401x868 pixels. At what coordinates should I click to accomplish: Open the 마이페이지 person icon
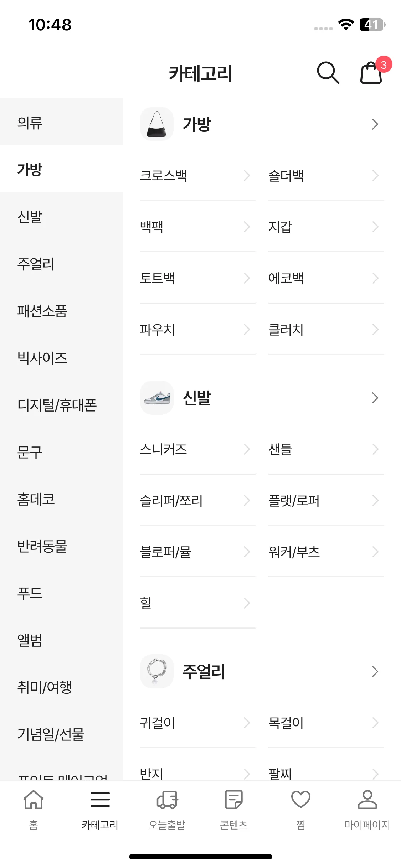tap(367, 799)
